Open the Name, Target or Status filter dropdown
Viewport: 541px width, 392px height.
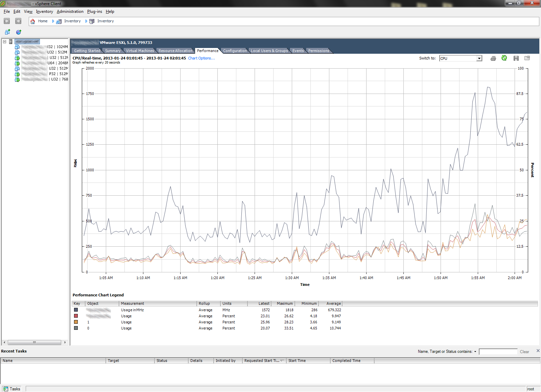coord(475,352)
